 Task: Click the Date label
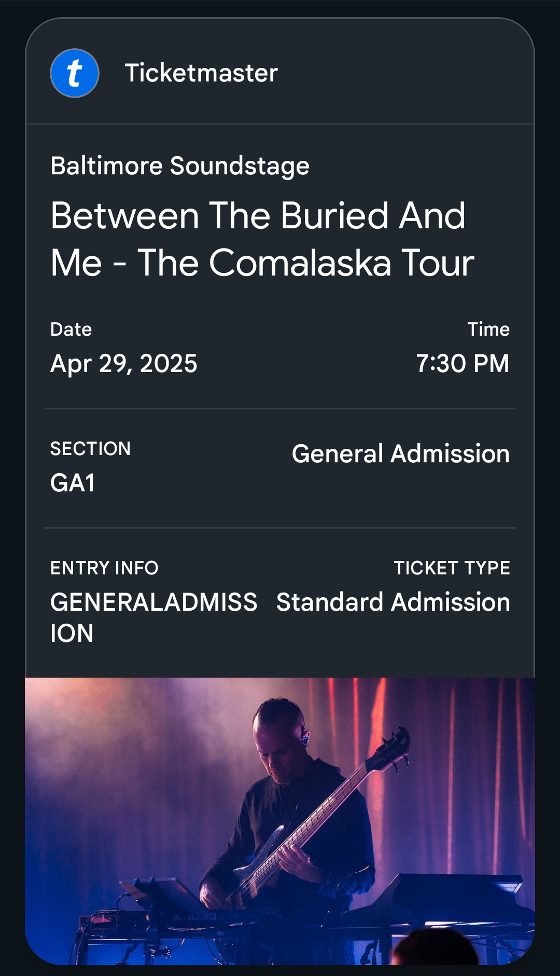point(71,329)
